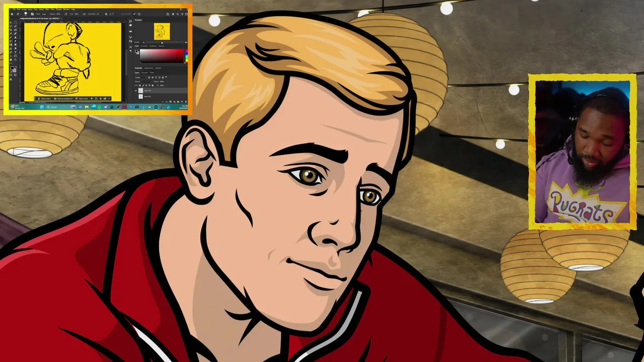Toggle Quick Mask mode icon
Screen dimensions: 644x362
[x=11, y=75]
